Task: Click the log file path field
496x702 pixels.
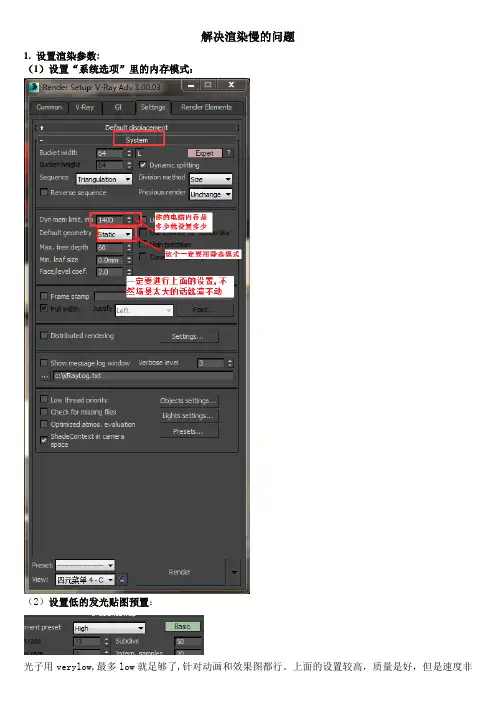Action: click(143, 376)
